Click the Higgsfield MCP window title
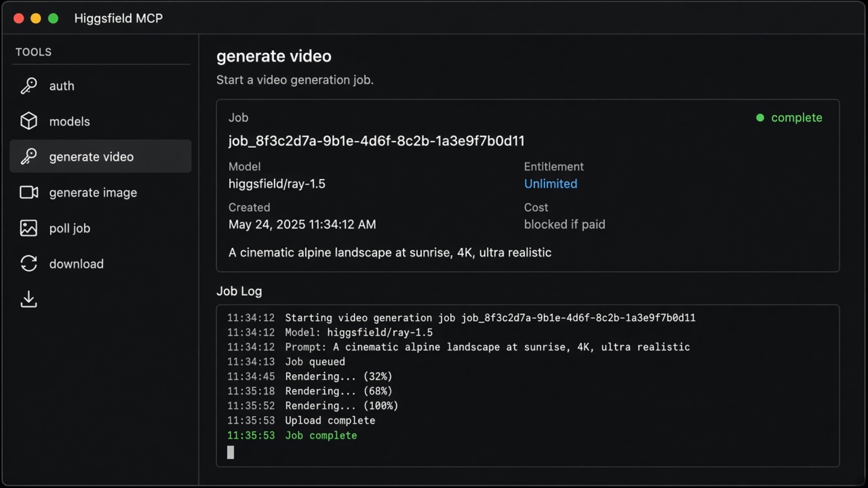 (x=118, y=18)
